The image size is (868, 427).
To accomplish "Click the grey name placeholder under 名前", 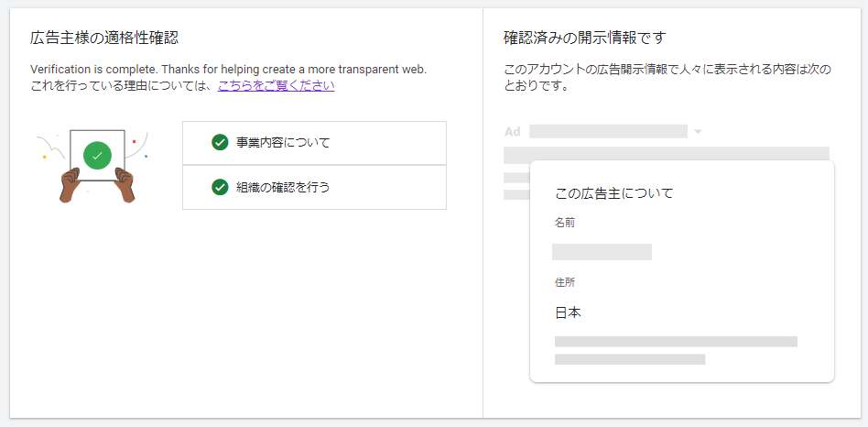I will click(x=602, y=251).
